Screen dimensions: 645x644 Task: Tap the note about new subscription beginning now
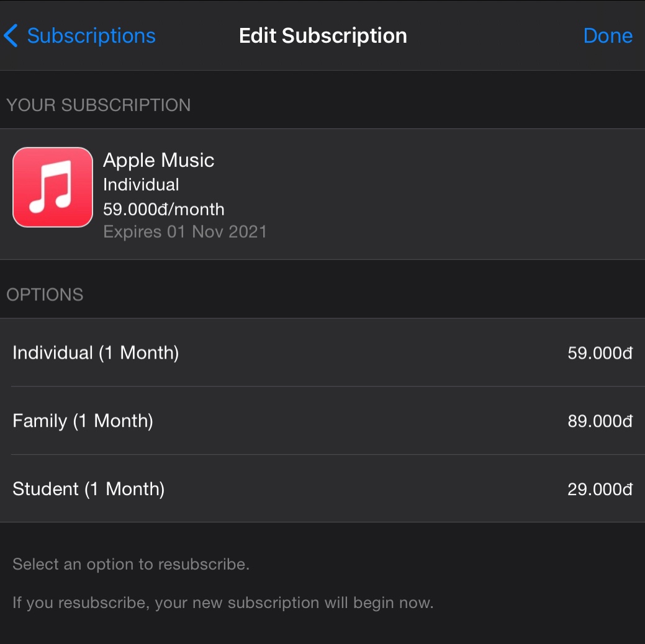click(223, 603)
